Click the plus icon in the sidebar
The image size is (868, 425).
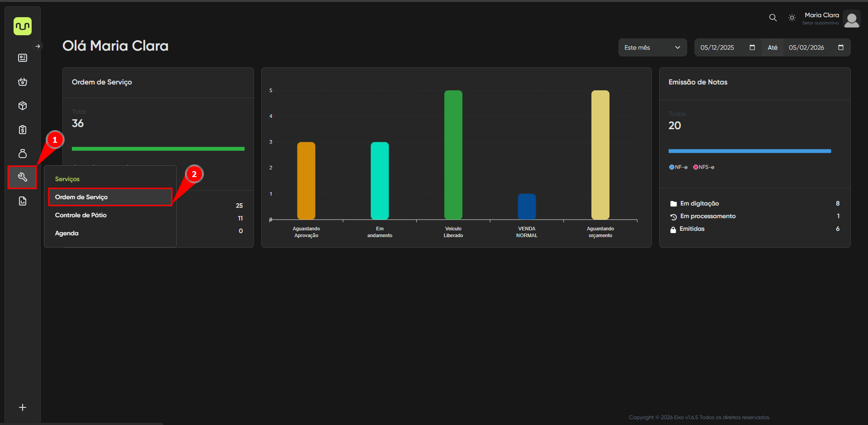pyautogui.click(x=22, y=407)
